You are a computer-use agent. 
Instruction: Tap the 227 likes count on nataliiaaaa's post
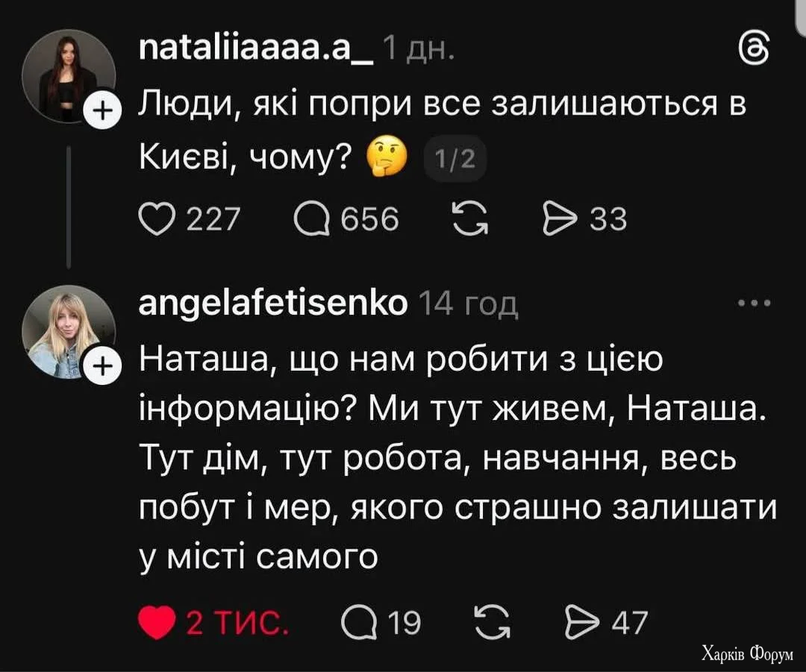point(211,218)
